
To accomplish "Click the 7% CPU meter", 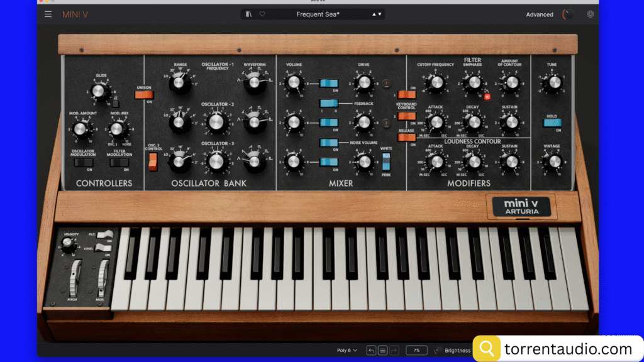I will pyautogui.click(x=416, y=350).
